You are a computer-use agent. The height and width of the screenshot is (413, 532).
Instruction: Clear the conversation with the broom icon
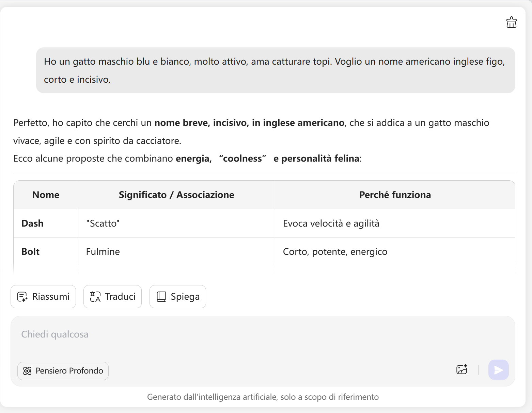pyautogui.click(x=511, y=22)
